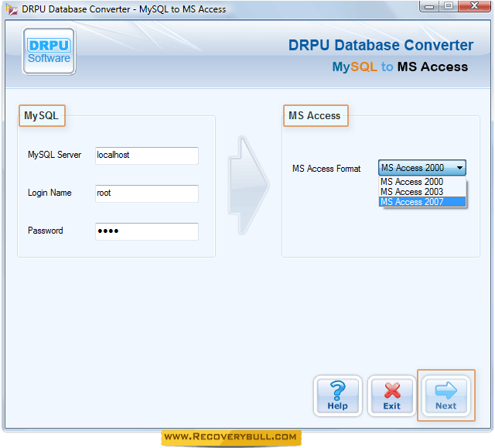The height and width of the screenshot is (448, 495).
Task: Click the MySQL Server label
Action: 55,155
